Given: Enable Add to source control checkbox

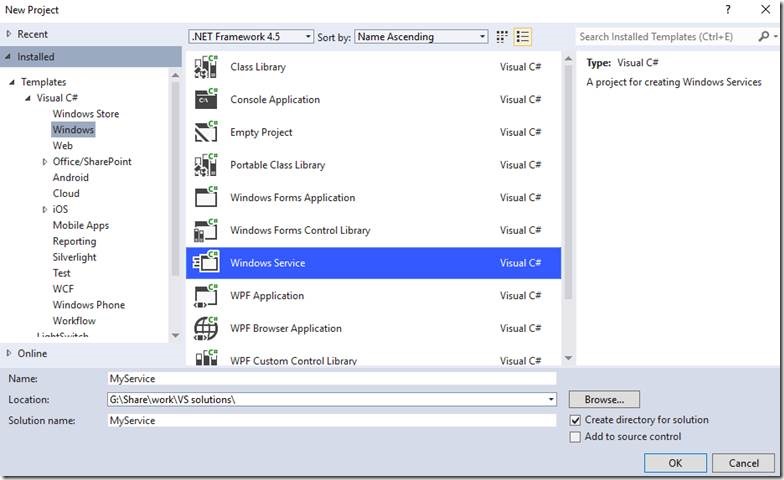Looking at the screenshot, I should [576, 437].
